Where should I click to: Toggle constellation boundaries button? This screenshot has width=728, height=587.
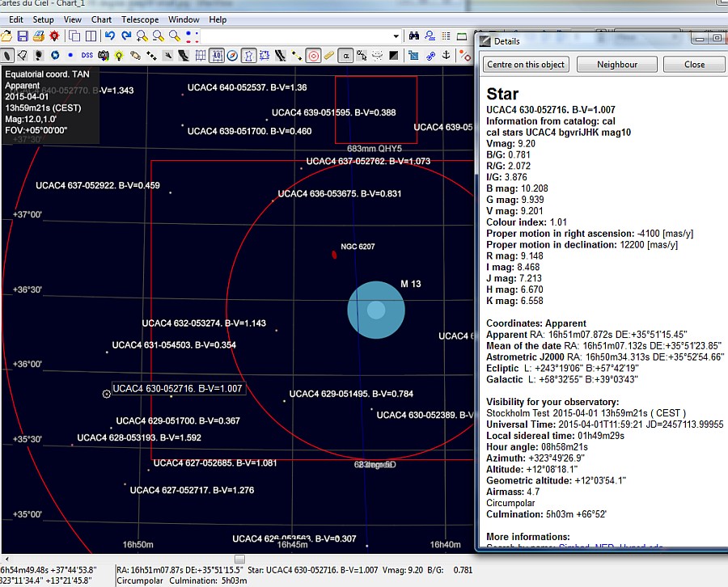coord(265,56)
